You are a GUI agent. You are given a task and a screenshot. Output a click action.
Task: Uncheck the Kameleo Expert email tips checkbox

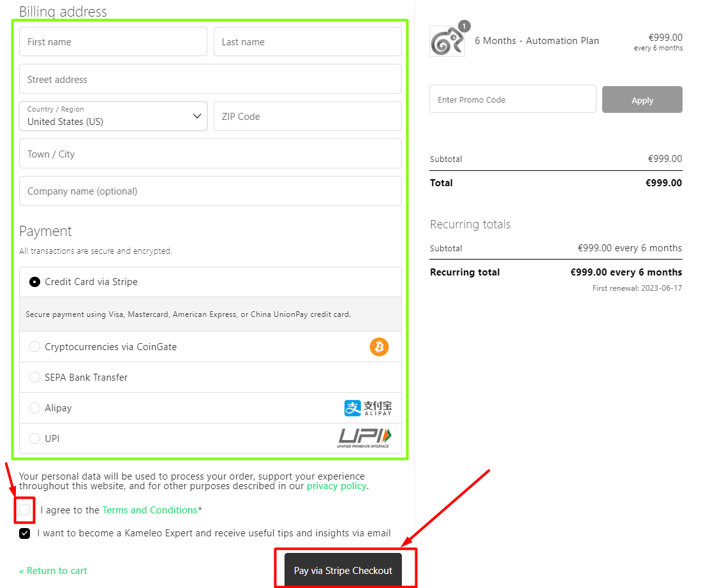tap(24, 533)
